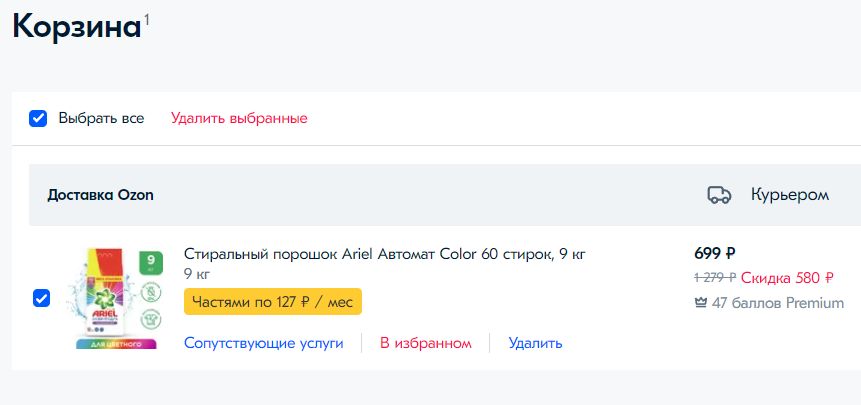This screenshot has width=861, height=405.
Task: Click the 'Выбрать все' label text
Action: [102, 119]
